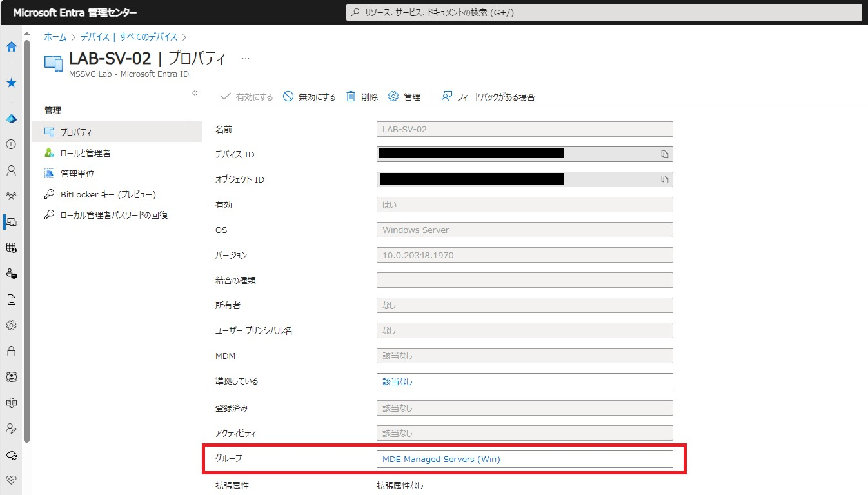Click the 所有者 field showing なし
The height and width of the screenshot is (495, 868).
pyautogui.click(x=524, y=305)
